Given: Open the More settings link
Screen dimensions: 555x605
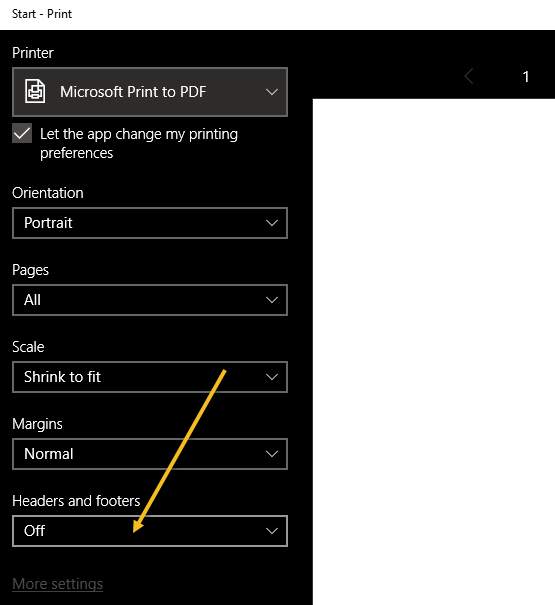Looking at the screenshot, I should coord(58,584).
